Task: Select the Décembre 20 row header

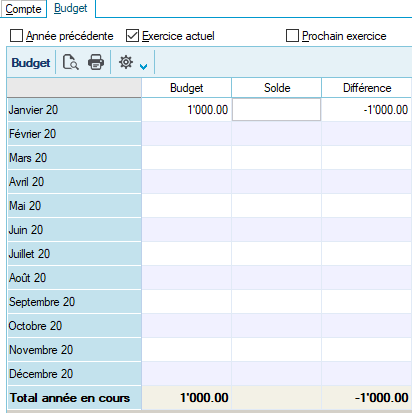Action: point(74,374)
